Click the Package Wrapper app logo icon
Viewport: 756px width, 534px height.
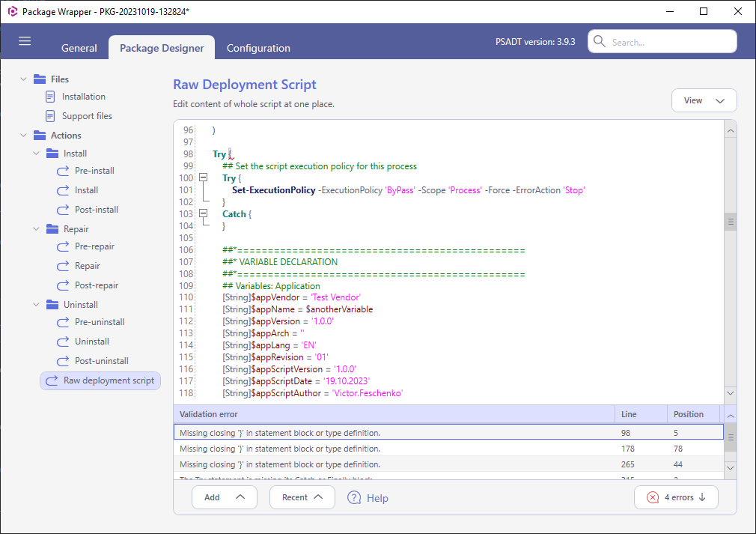coord(13,11)
